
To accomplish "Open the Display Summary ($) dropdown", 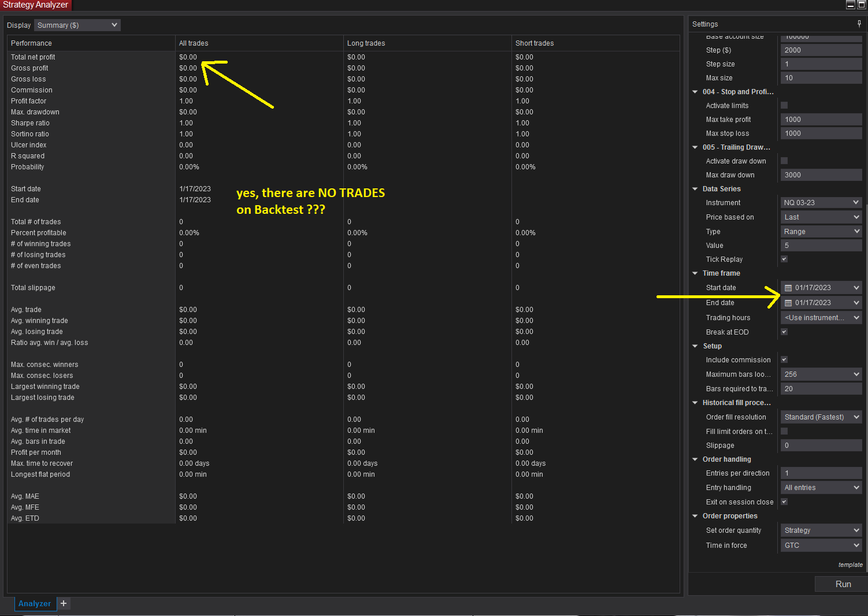I will (77, 25).
